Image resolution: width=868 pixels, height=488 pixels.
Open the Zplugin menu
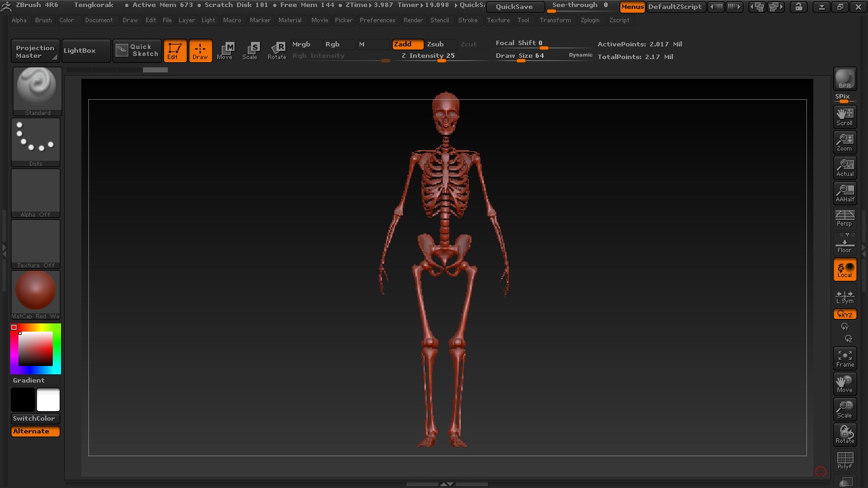point(590,20)
